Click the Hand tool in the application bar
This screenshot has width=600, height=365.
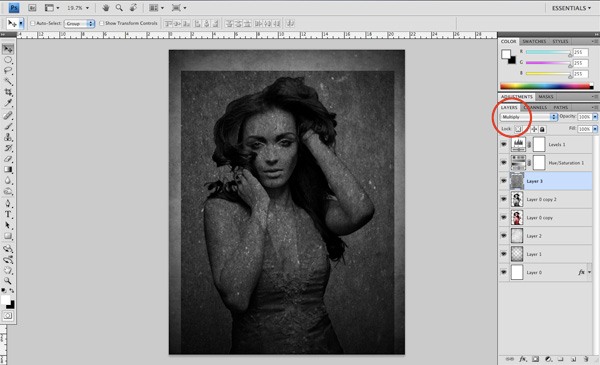106,8
